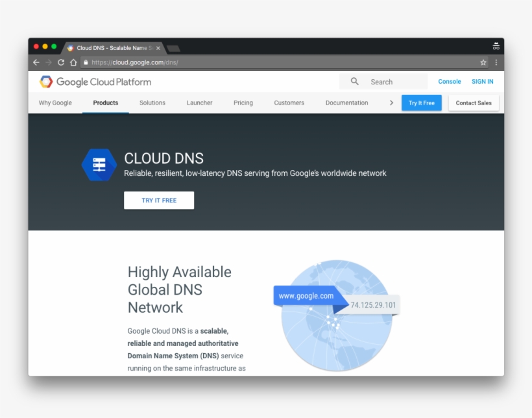Go back with the browser back arrow

pyautogui.click(x=36, y=62)
